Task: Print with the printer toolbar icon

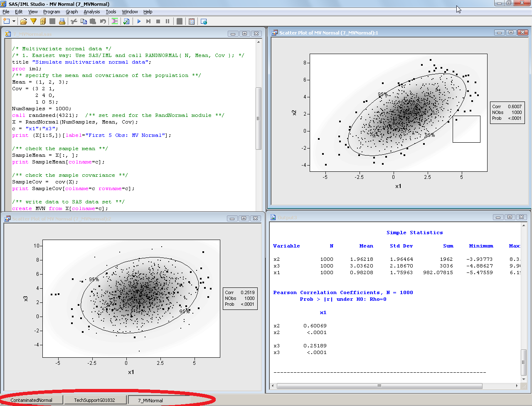Action: click(x=62, y=21)
